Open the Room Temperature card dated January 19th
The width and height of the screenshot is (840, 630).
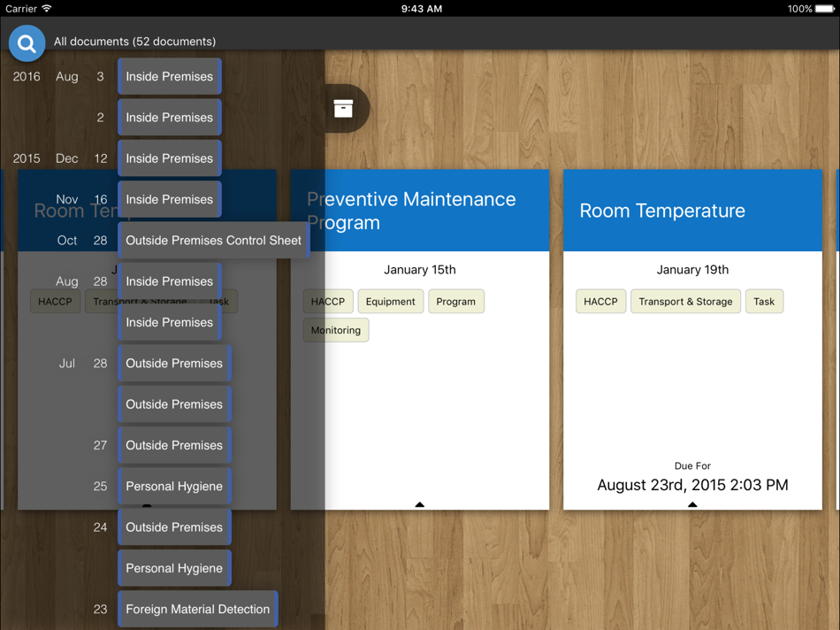tap(692, 339)
